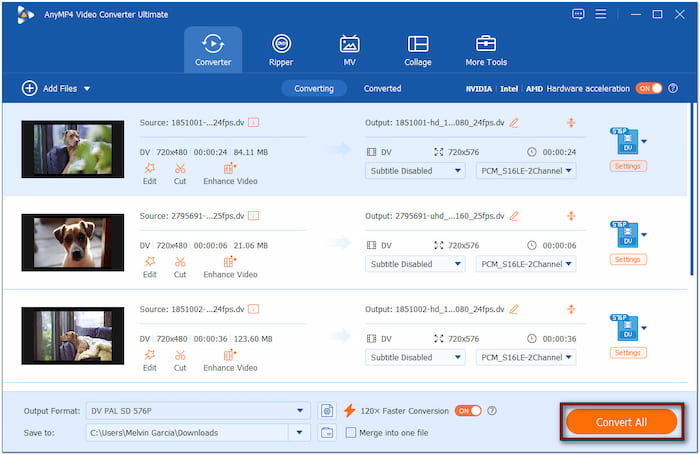
Task: Rename output 2795691-uhd file with pencil icon
Action: [x=514, y=216]
